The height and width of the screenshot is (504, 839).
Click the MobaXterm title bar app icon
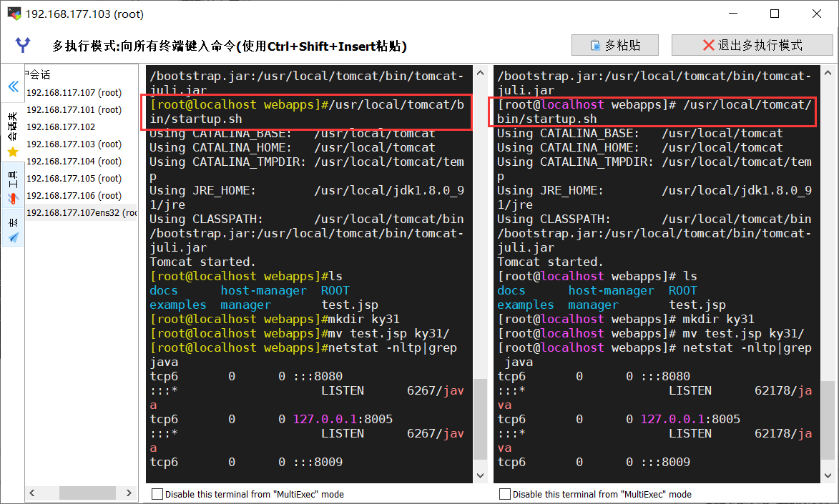coord(14,14)
